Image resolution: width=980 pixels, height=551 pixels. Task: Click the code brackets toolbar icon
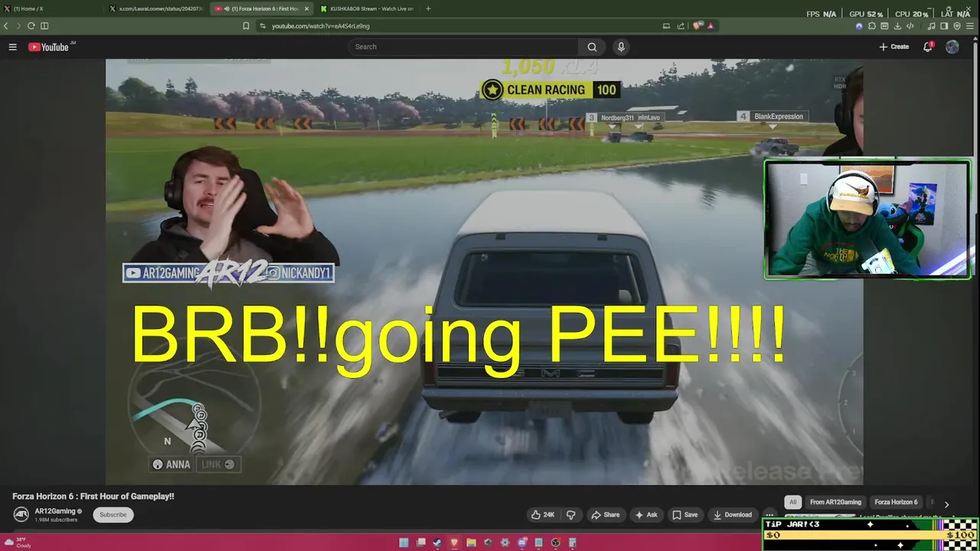910,25
